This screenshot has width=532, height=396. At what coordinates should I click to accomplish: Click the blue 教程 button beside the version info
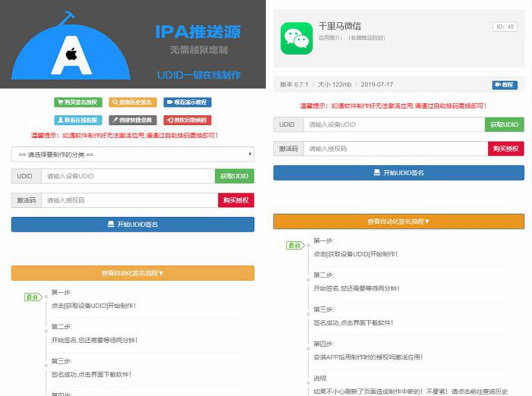(x=504, y=85)
